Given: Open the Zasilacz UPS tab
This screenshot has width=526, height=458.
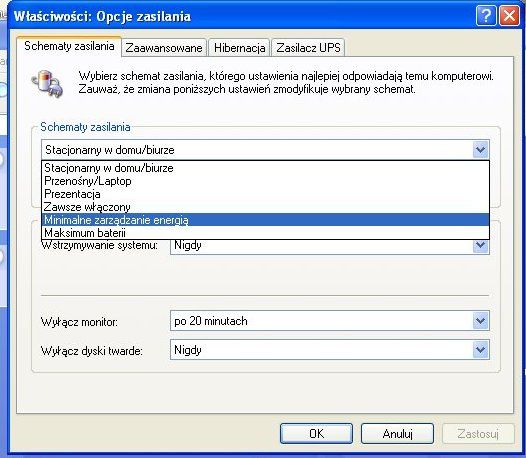Looking at the screenshot, I should [x=308, y=48].
